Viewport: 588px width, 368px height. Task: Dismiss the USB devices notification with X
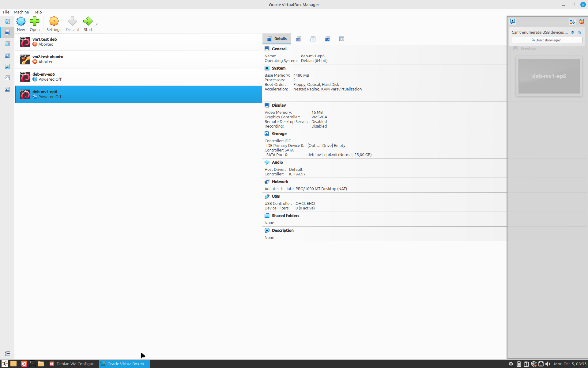point(580,32)
